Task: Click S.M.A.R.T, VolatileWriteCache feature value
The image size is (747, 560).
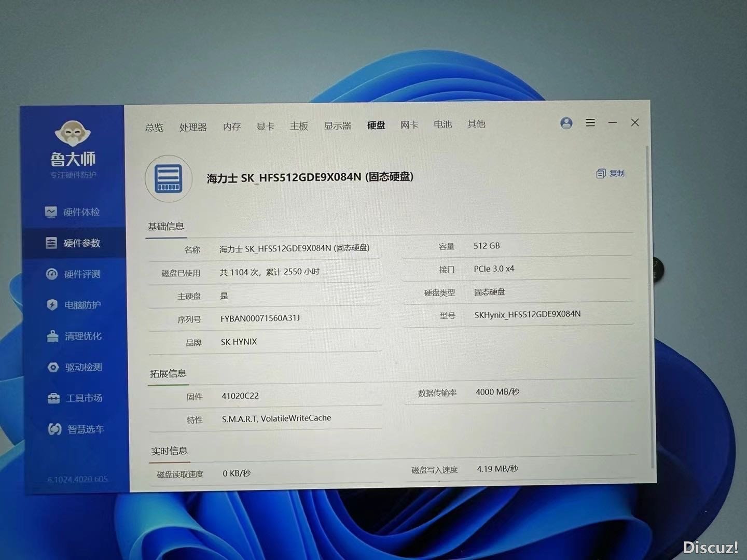Action: pyautogui.click(x=276, y=418)
